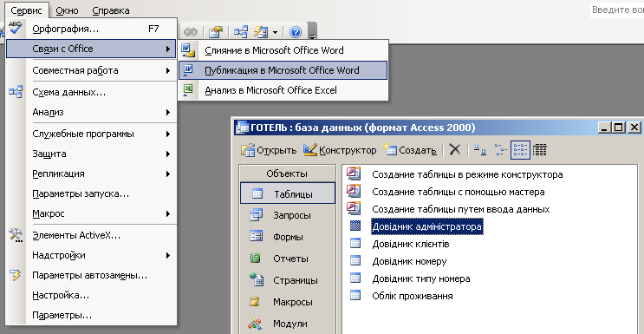Expand the Анализ submenu in Сервис
The height and width of the screenshot is (334, 644).
point(91,112)
